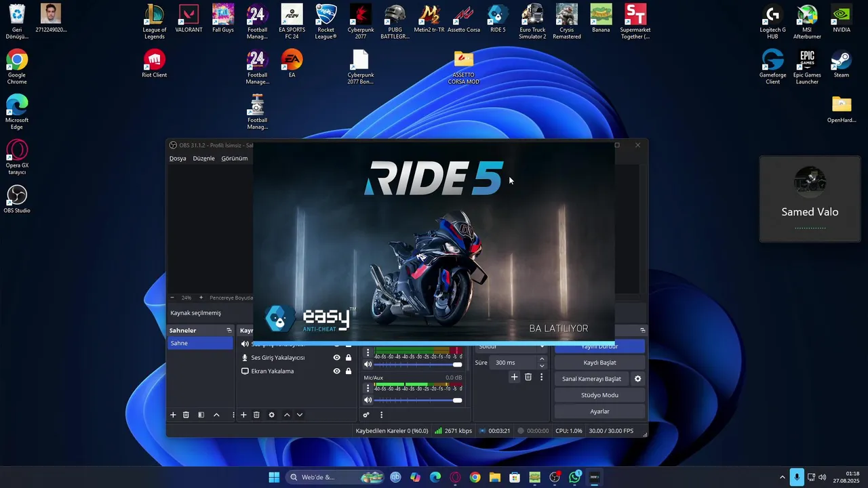This screenshot has width=868, height=488.
Task: Add a scene transition with plus icon
Action: pyautogui.click(x=514, y=377)
